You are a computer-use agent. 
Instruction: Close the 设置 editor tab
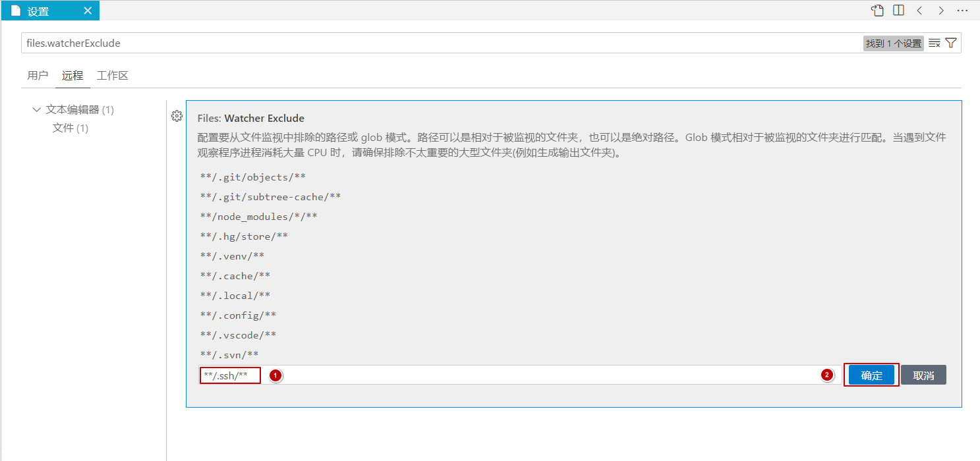[88, 11]
